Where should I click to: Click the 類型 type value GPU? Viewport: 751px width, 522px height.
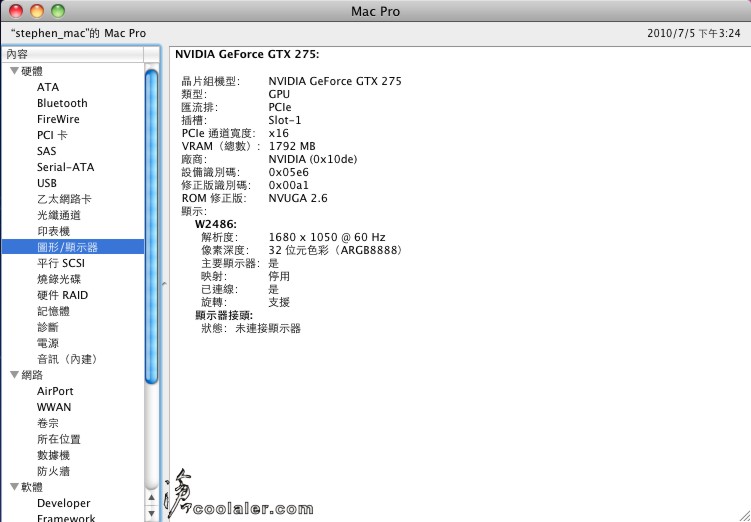279,94
